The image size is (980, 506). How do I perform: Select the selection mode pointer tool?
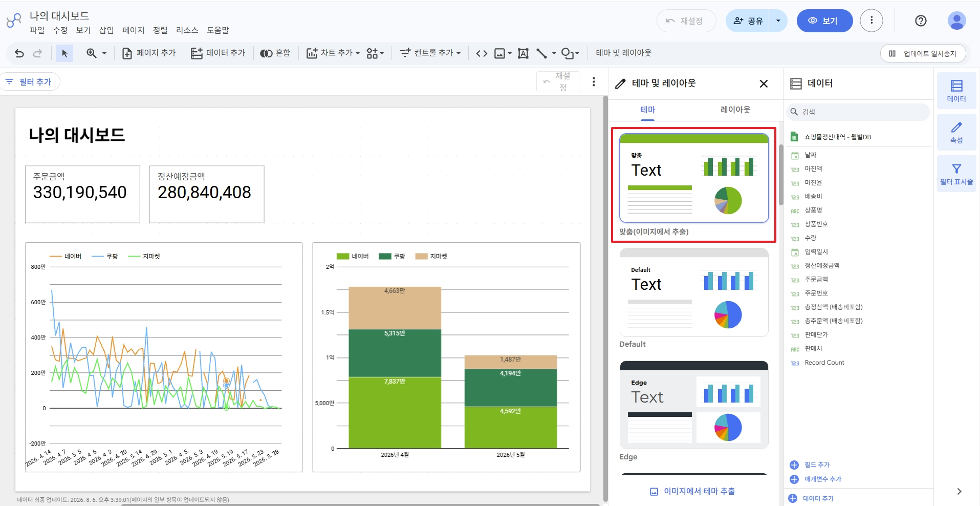tap(64, 53)
